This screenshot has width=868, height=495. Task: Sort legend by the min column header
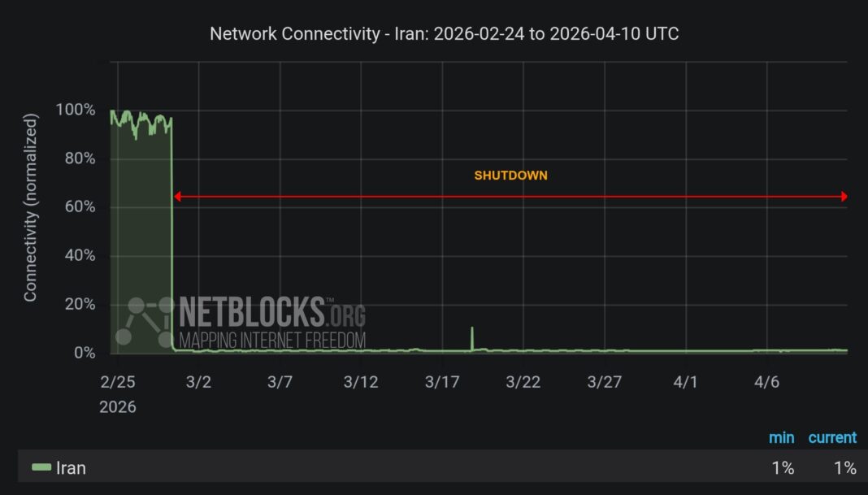tap(781, 437)
